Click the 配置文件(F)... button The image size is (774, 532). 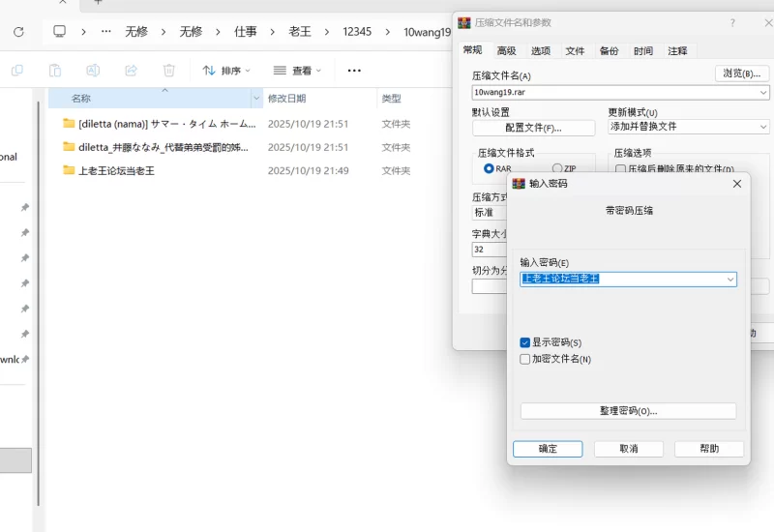(534, 128)
